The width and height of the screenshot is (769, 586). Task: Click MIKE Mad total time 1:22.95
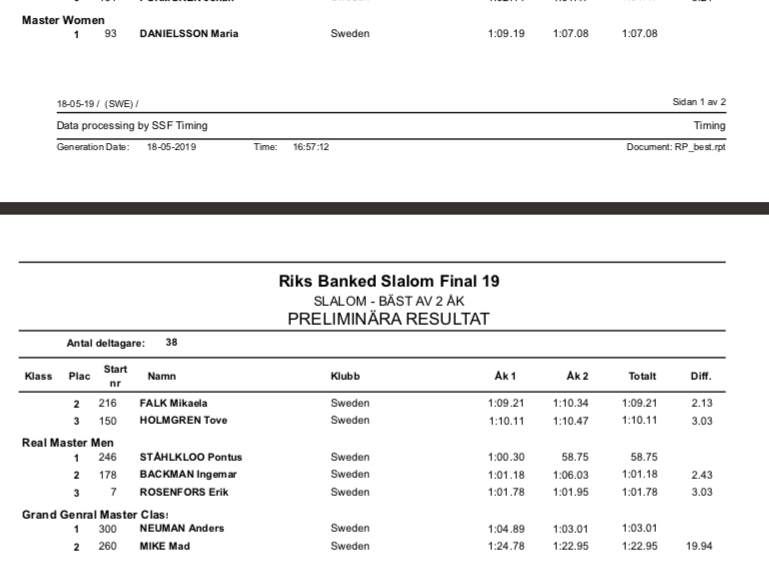640,546
